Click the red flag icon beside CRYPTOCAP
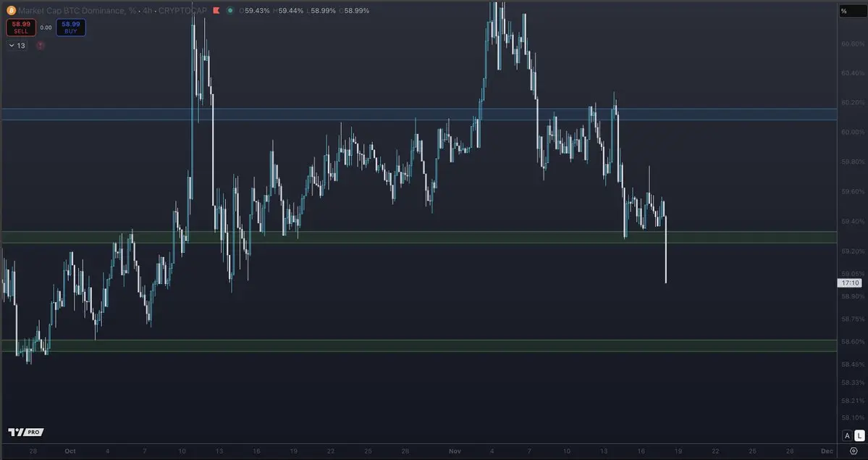 pos(216,11)
